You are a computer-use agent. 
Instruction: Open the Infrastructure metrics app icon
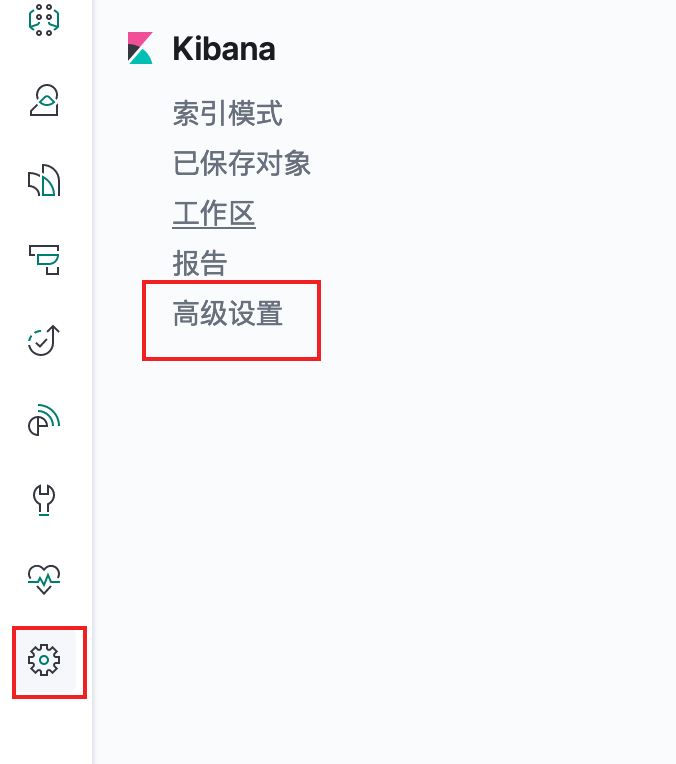[x=44, y=100]
